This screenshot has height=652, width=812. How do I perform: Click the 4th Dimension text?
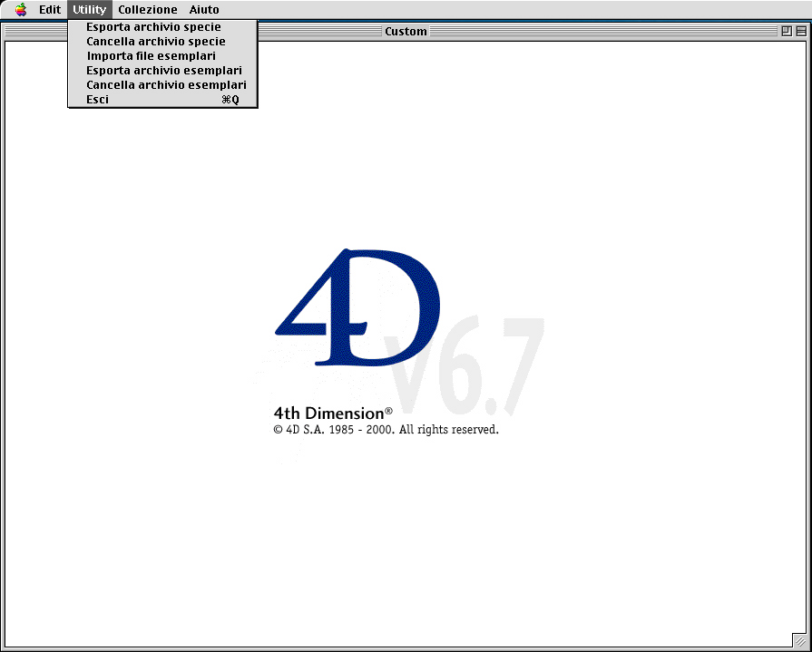(x=332, y=413)
